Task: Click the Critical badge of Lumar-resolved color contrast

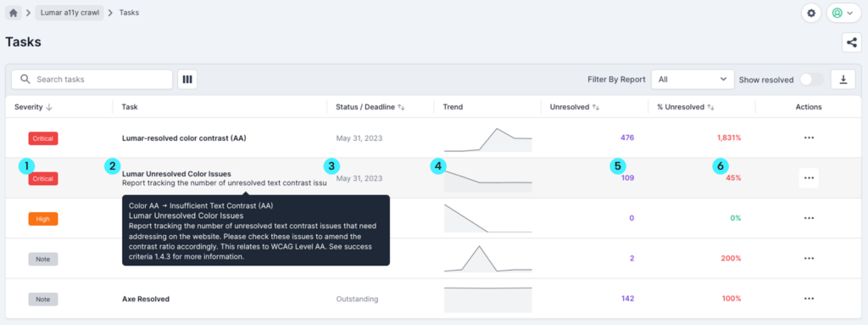Action: [42, 138]
